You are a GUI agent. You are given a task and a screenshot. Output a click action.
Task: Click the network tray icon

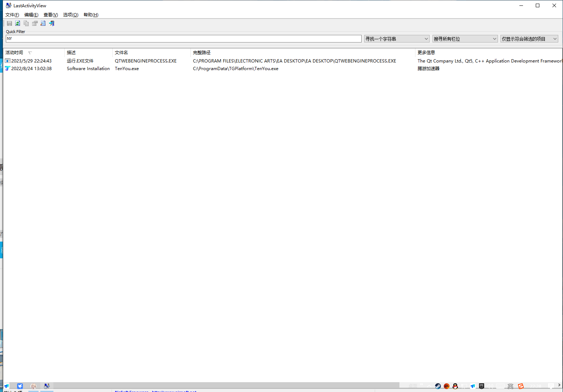(x=464, y=386)
